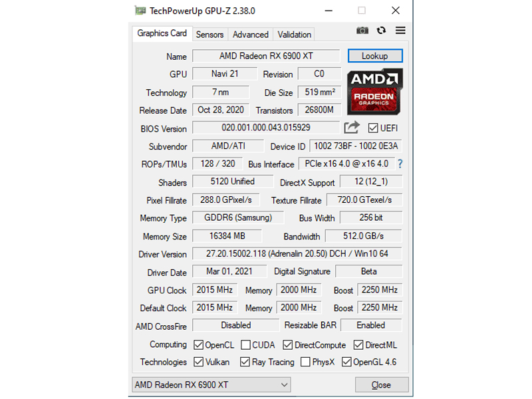Select the Validation tab

293,35
